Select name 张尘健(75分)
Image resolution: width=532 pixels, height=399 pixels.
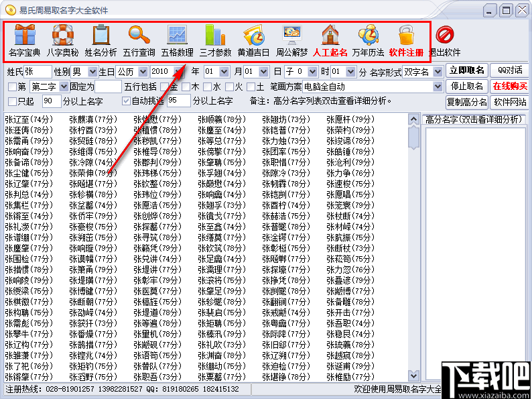(x=29, y=173)
